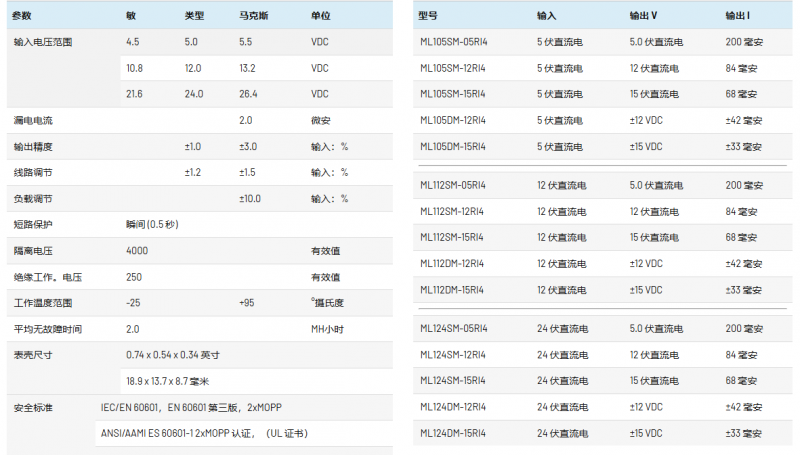The width and height of the screenshot is (800, 455).
Task: Click the 输出 V column header
Action: [x=643, y=16]
